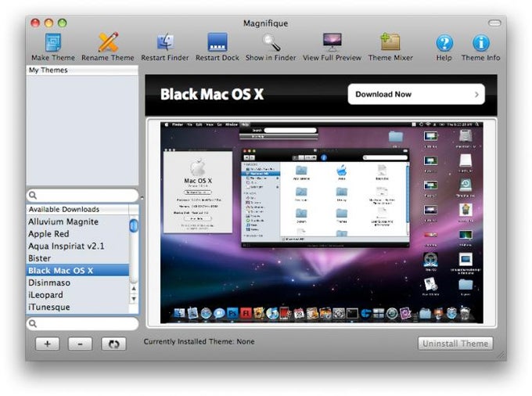The height and width of the screenshot is (396, 532).
Task: Click the My Themes column header
Action: (82, 70)
